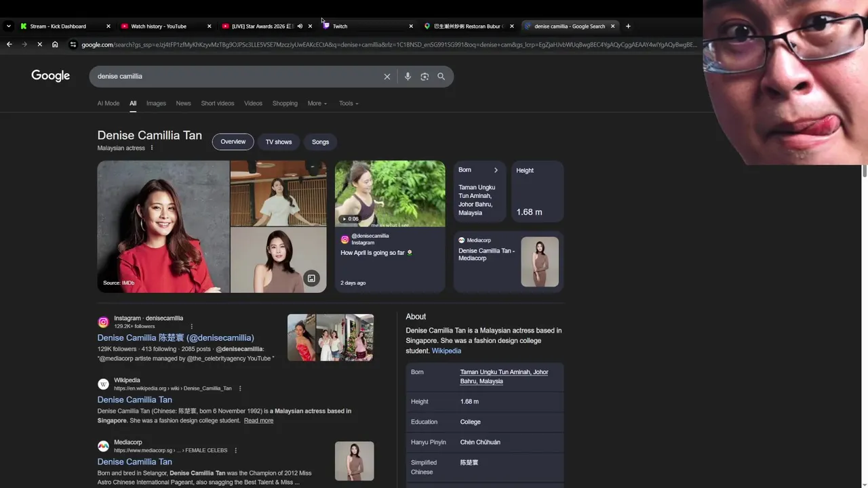Open Wikipedia result Denise Camillia Tan

pos(134,400)
